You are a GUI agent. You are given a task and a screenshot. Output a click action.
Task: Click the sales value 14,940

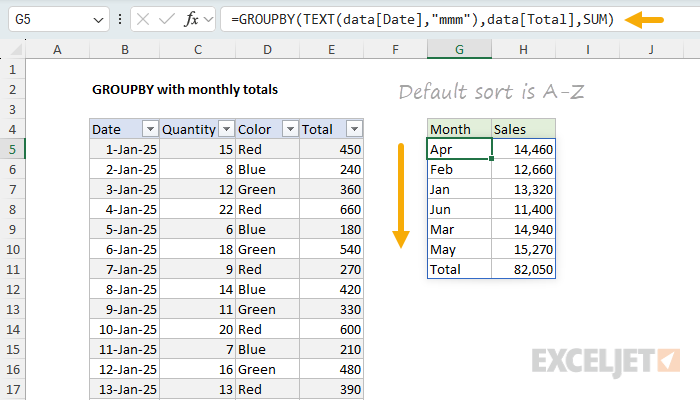(524, 229)
